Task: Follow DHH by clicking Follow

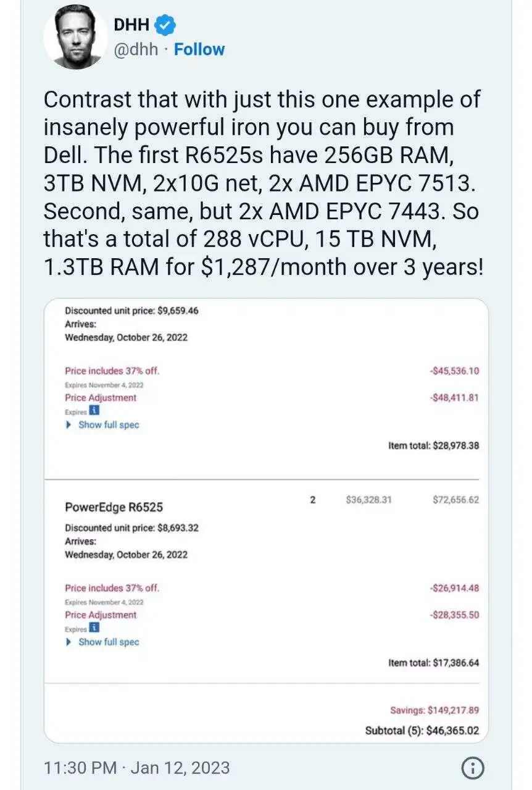Action: pos(199,49)
